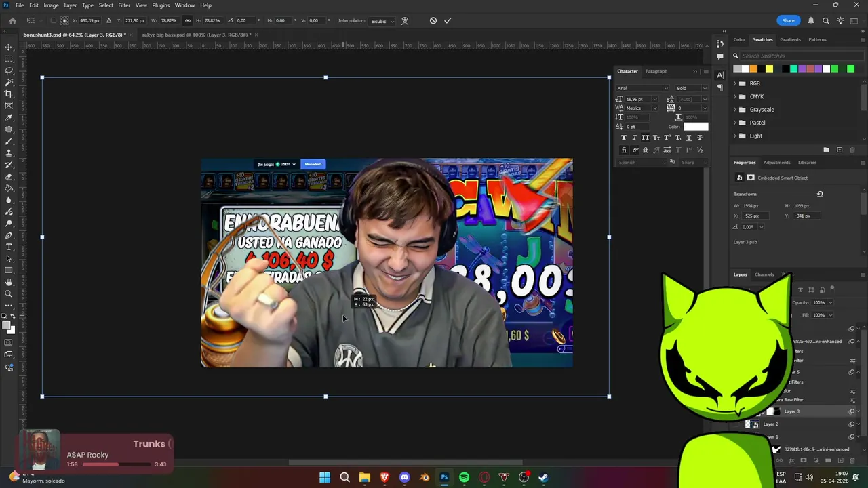This screenshot has height=488, width=868.
Task: Click the X position field in Properties
Action: pos(756,216)
